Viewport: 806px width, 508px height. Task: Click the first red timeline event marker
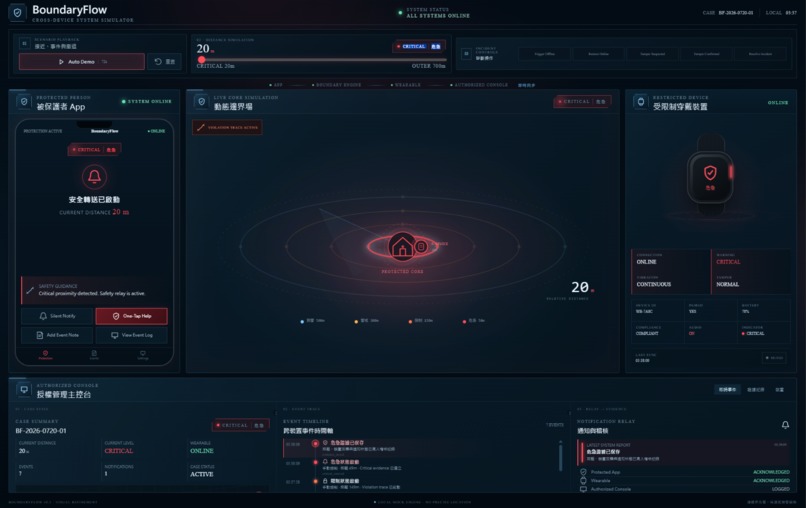click(315, 443)
